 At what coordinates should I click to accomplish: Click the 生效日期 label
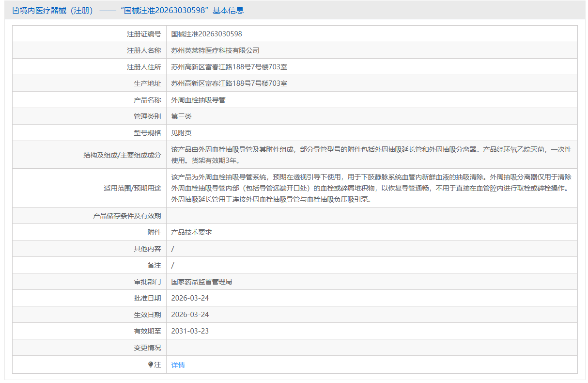click(x=147, y=315)
